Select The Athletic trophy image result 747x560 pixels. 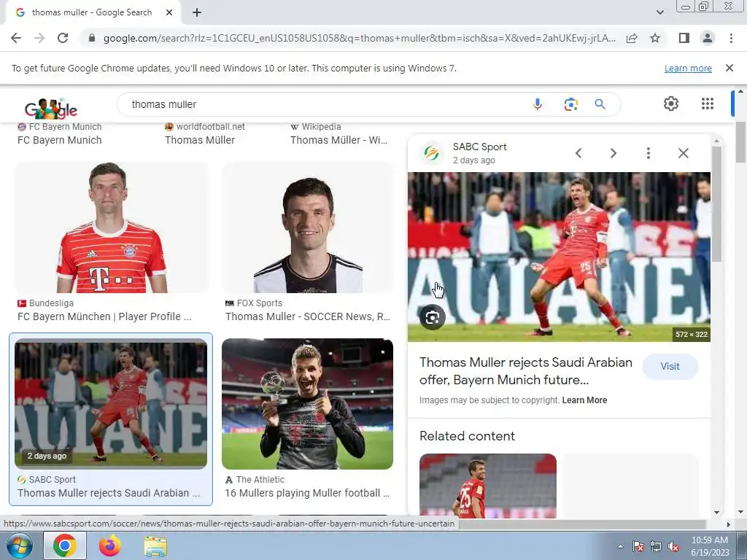(308, 404)
